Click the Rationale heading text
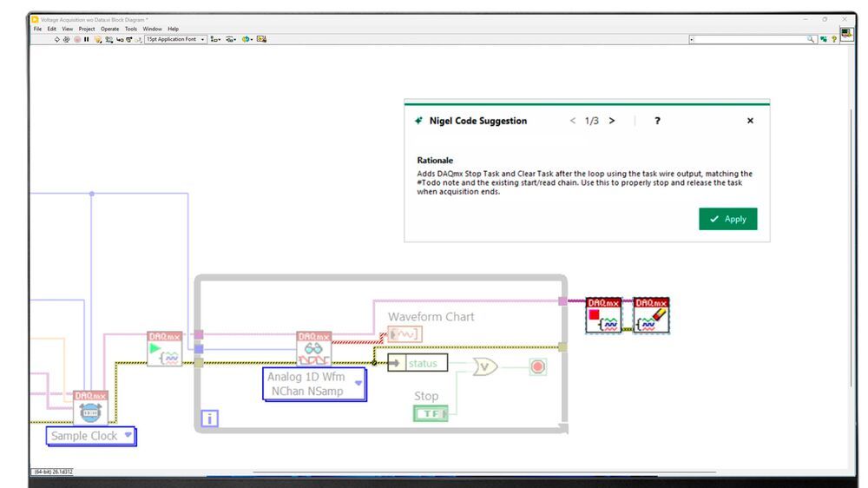This screenshot has height=488, width=868. (x=435, y=160)
